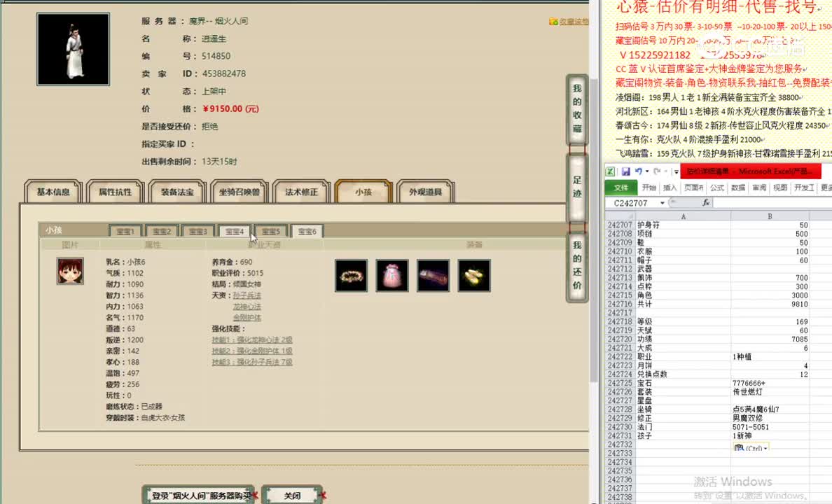The height and width of the screenshot is (504, 832).
Task: Select the 宝宝2 sub-tab
Action: click(x=162, y=231)
